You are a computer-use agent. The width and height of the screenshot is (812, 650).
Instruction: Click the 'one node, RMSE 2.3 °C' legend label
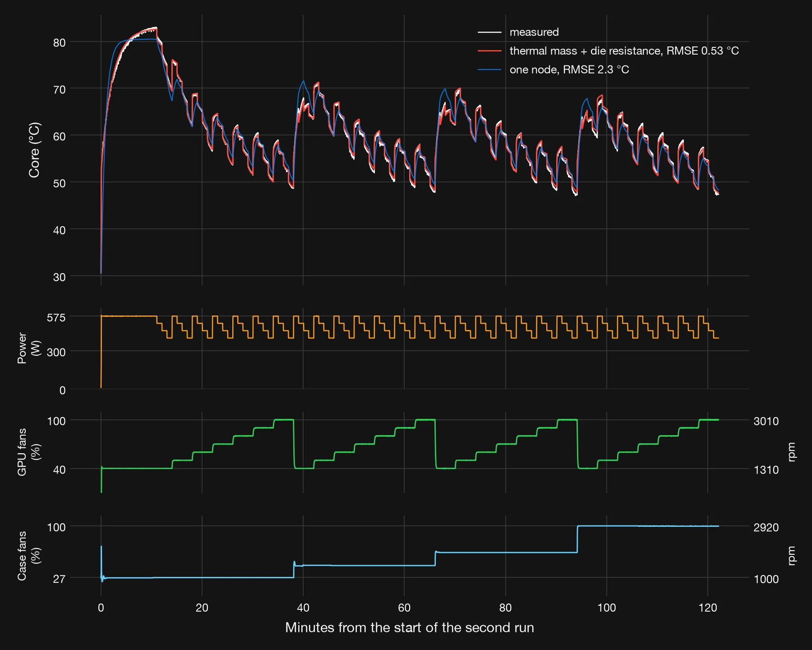pyautogui.click(x=569, y=70)
